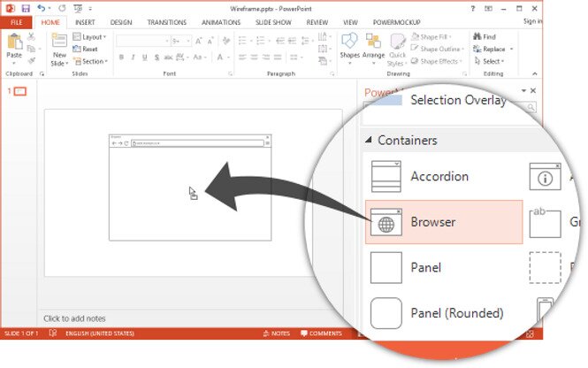Toggle the Notes pane in status bar
The height and width of the screenshot is (368, 588).
tap(277, 333)
